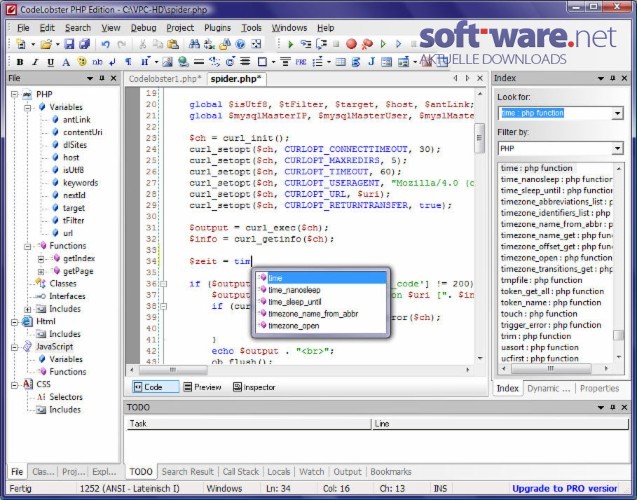Select timezone_open in the autocomplete popup

pyautogui.click(x=321, y=326)
